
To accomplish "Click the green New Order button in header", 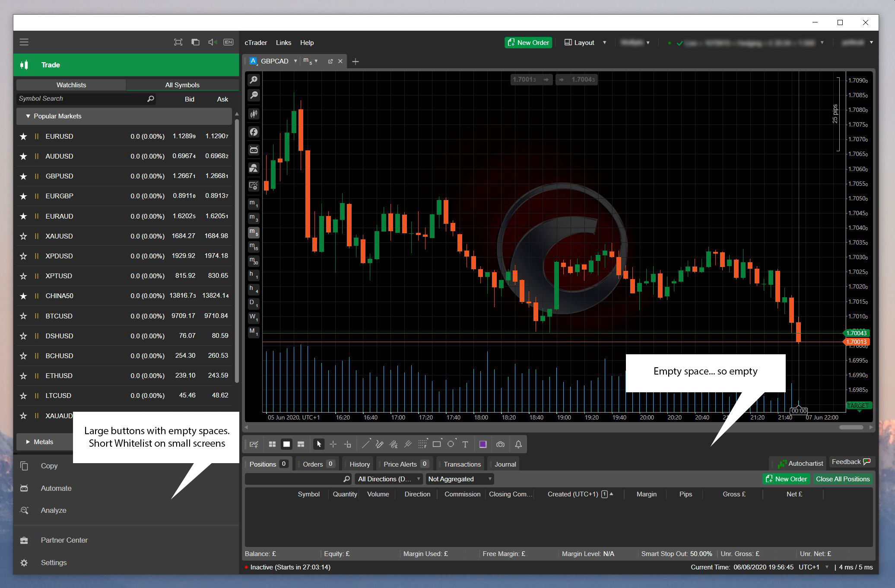I will point(528,43).
